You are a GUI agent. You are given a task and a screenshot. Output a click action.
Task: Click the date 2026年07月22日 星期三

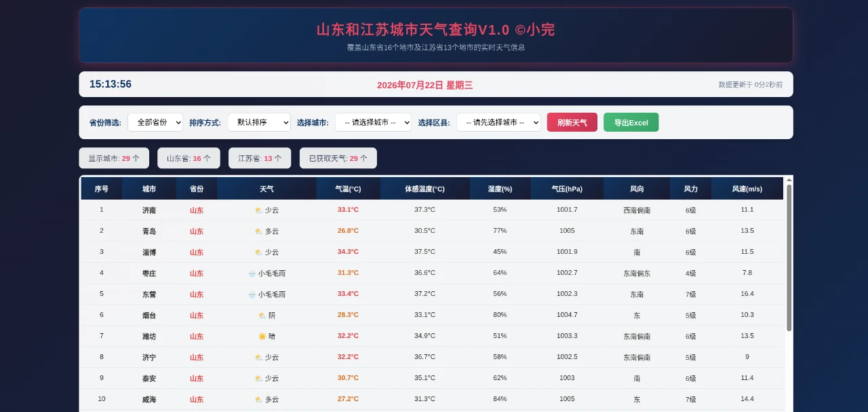pyautogui.click(x=425, y=86)
